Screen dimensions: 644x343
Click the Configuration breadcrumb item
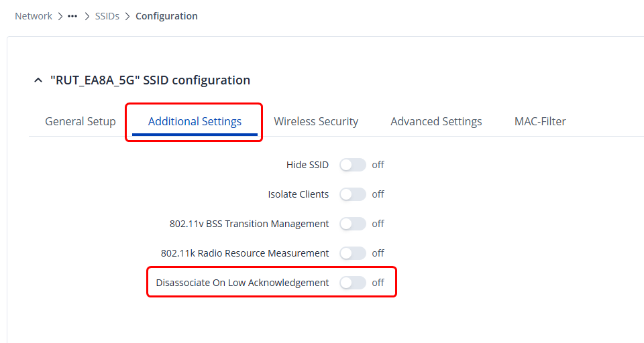click(x=166, y=16)
